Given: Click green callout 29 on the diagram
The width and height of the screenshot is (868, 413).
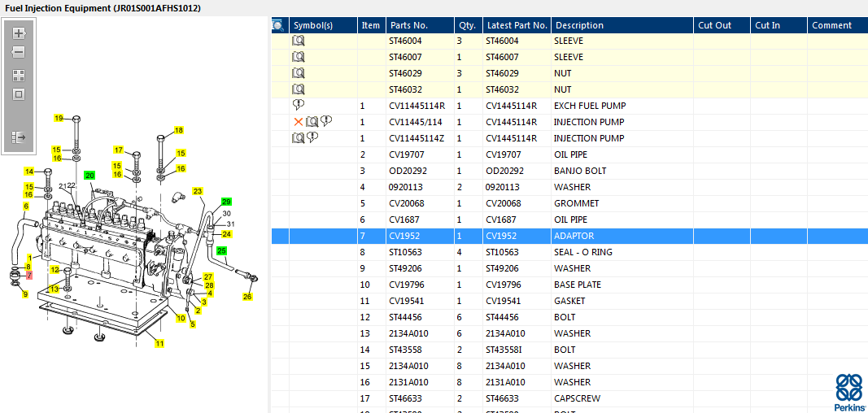Looking at the screenshot, I should pos(226,202).
